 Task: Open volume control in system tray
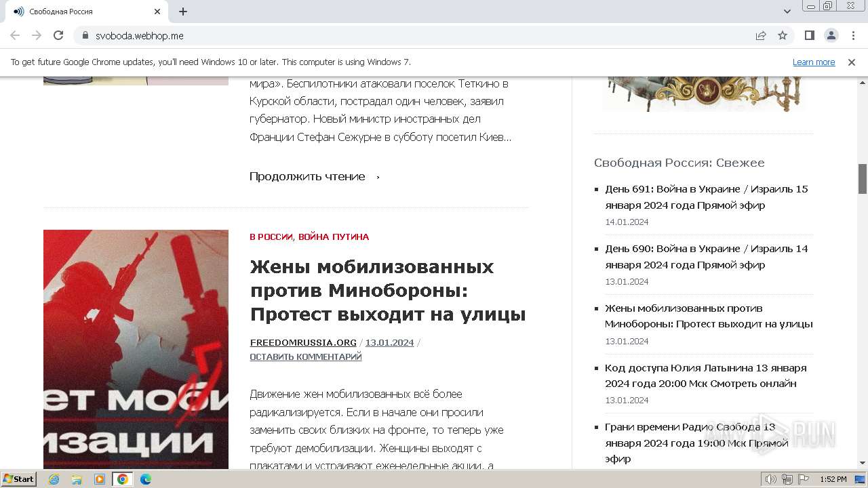coord(770,479)
